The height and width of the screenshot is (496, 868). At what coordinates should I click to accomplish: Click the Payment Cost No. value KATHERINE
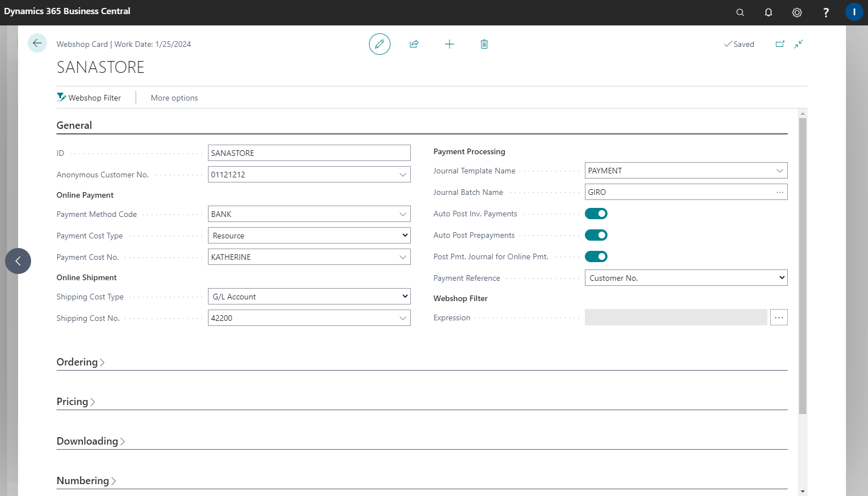[x=231, y=257]
